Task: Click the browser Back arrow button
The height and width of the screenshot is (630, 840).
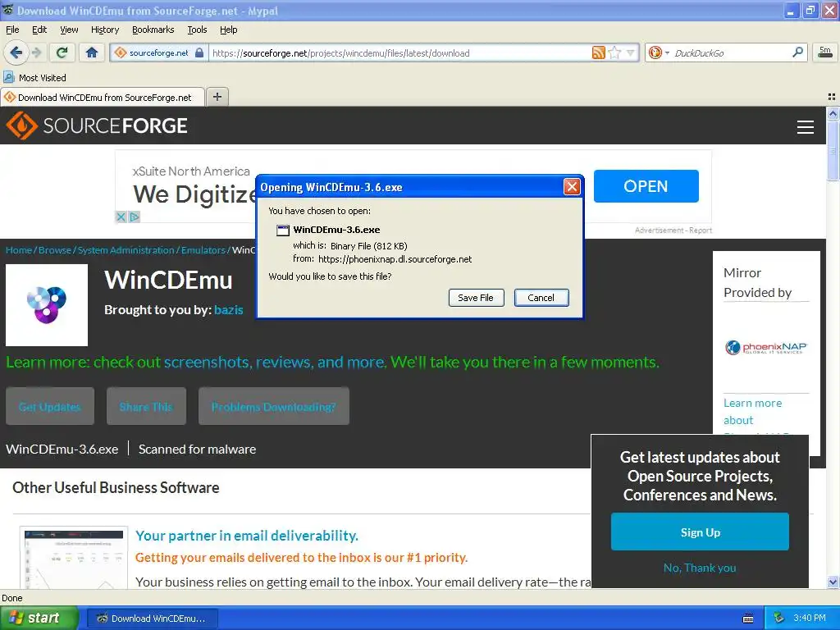Action: [15, 52]
